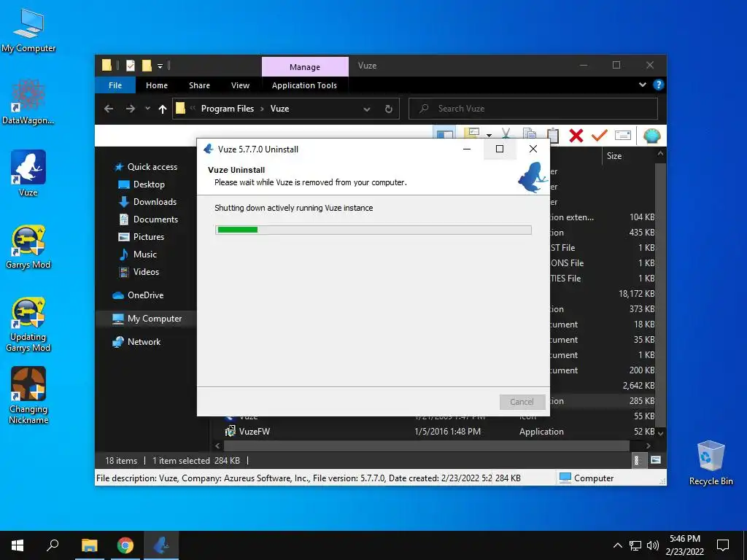747x560 pixels.
Task: Open the folder options dropdown arrow in toolbar
Action: (x=489, y=135)
